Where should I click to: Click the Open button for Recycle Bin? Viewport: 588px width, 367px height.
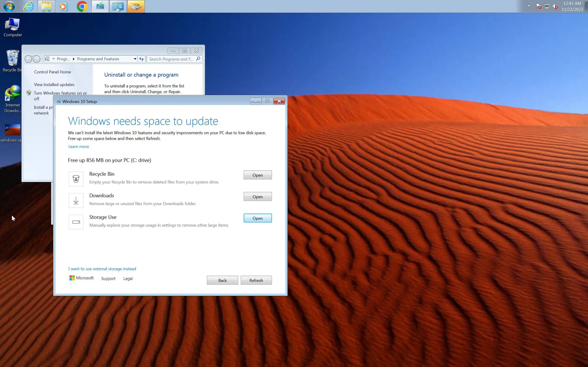257,175
